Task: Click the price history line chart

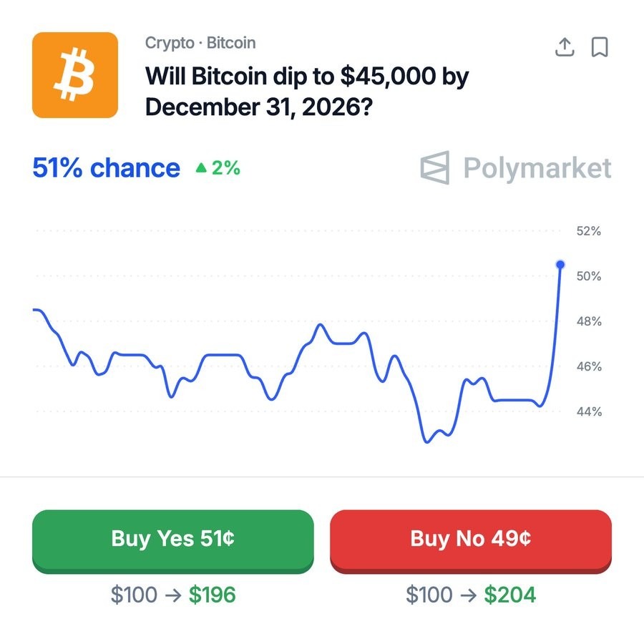Action: point(286,358)
